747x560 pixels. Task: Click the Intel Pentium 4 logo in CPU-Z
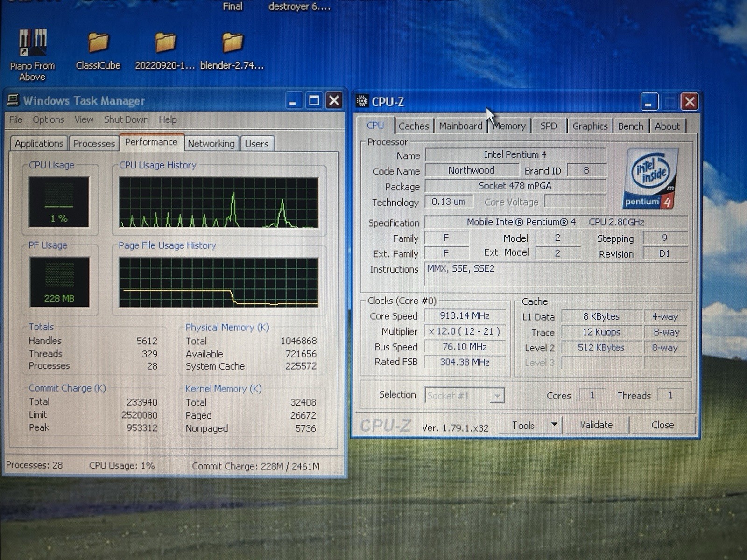[651, 178]
